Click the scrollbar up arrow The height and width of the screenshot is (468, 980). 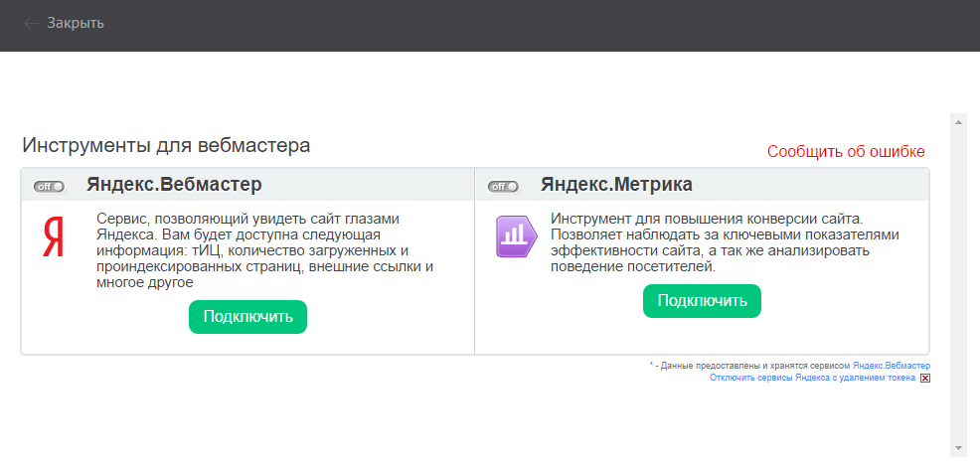[x=958, y=122]
